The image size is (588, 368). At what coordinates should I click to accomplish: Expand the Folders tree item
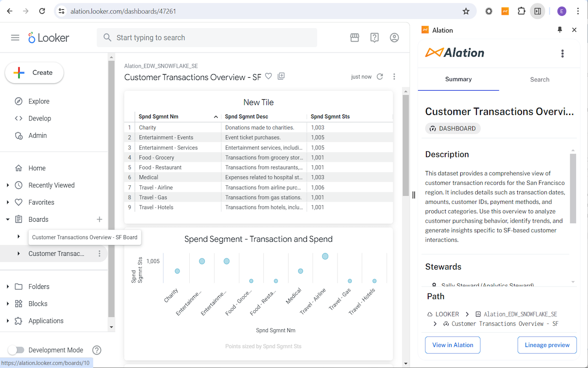[8, 287]
